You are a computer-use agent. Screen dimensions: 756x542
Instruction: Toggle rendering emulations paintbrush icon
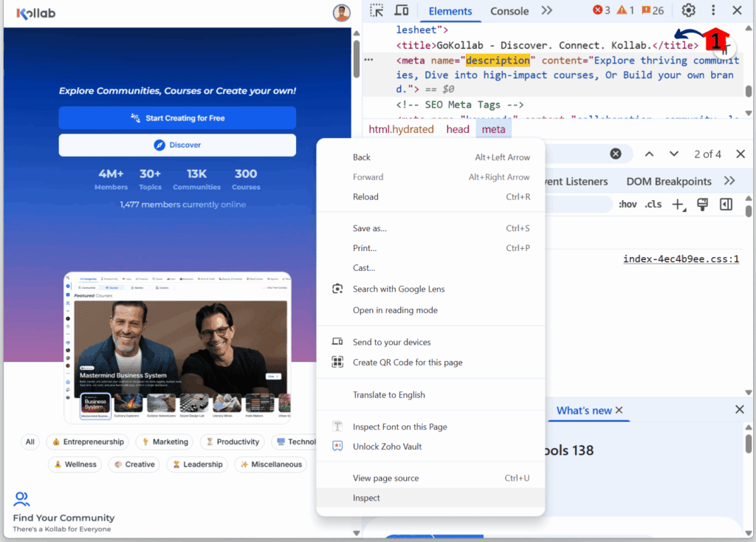tap(703, 205)
